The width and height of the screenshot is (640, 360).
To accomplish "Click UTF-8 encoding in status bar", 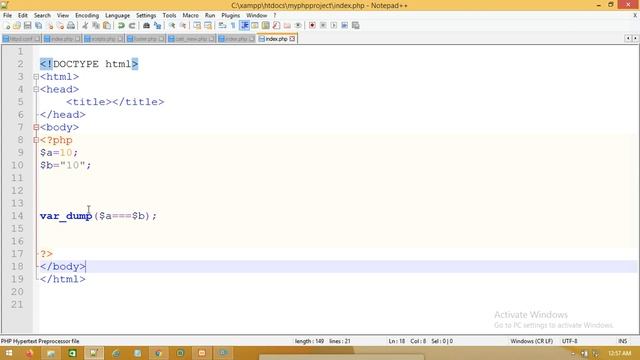I will pos(569,341).
